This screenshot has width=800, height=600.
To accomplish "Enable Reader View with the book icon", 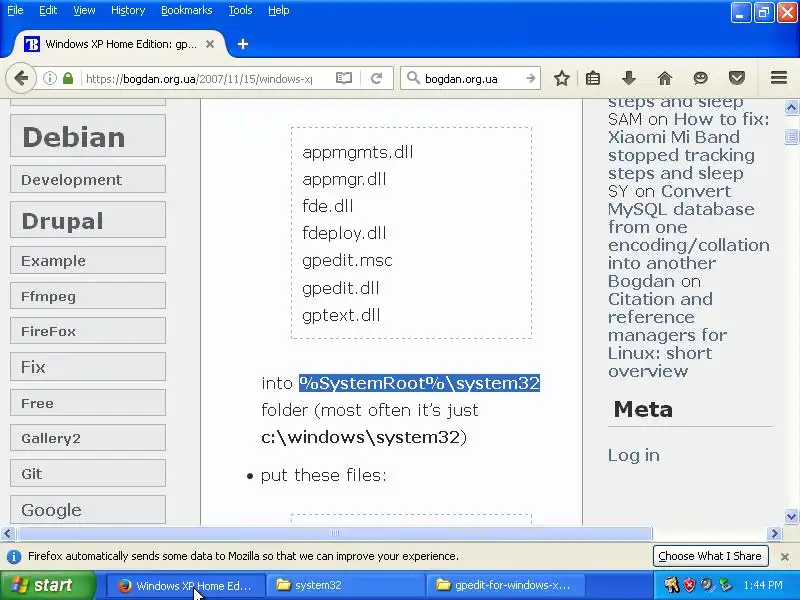I will click(x=344, y=79).
